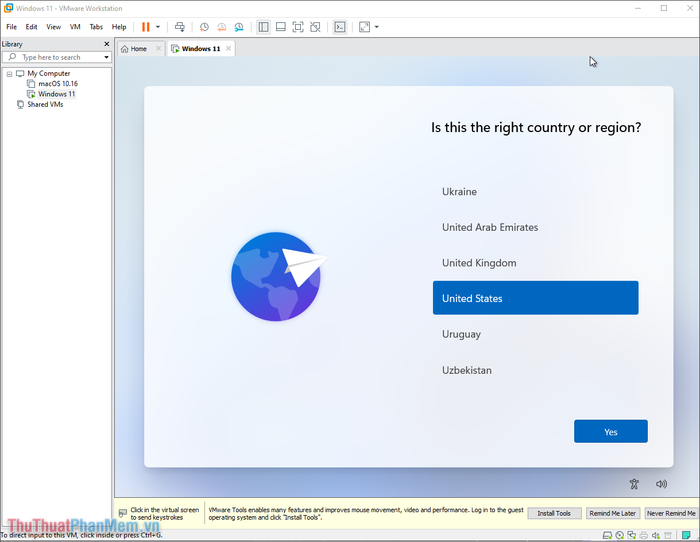Toggle the library sidebar view

pyautogui.click(x=263, y=27)
